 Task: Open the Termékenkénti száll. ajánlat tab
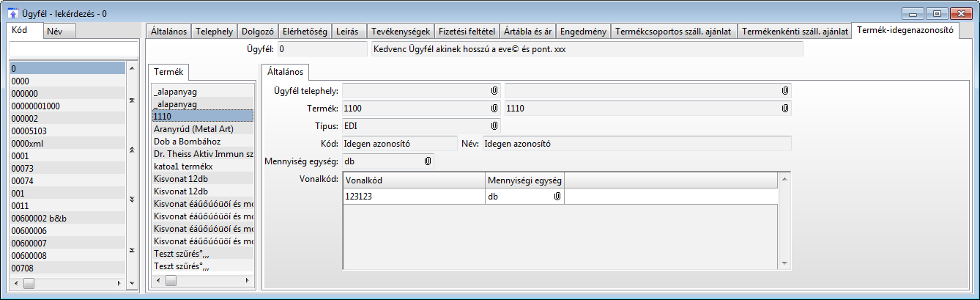coord(795,32)
